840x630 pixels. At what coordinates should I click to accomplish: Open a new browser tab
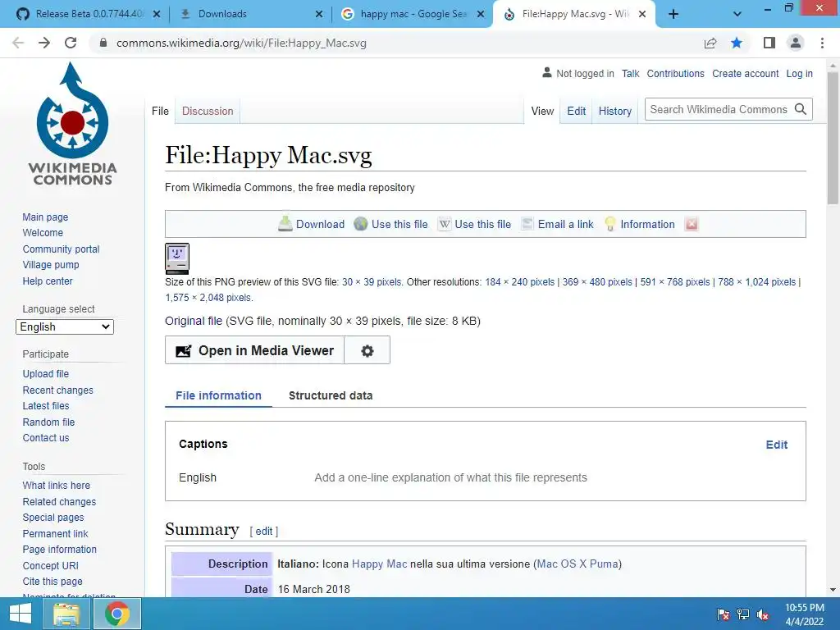tap(673, 15)
